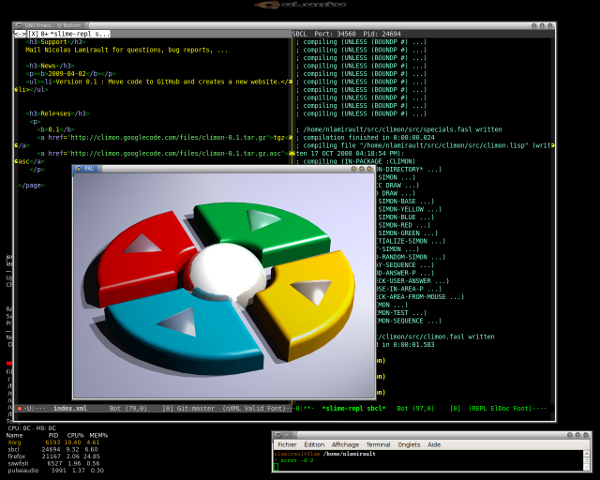
Task: Open the Affichage menu in the terminal
Action: click(x=345, y=444)
